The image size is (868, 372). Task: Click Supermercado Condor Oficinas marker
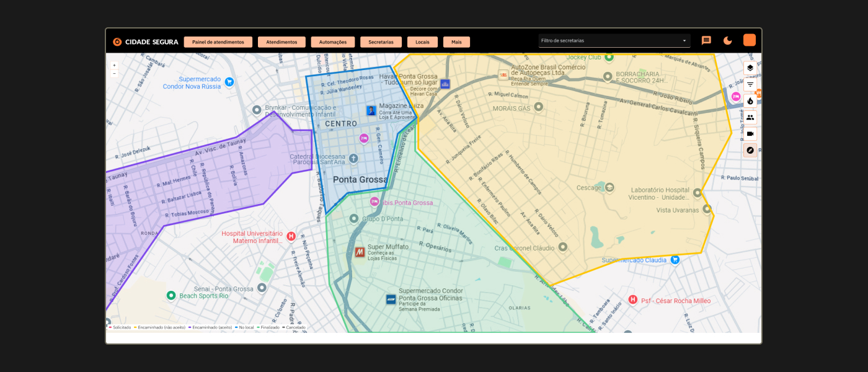pos(391,299)
